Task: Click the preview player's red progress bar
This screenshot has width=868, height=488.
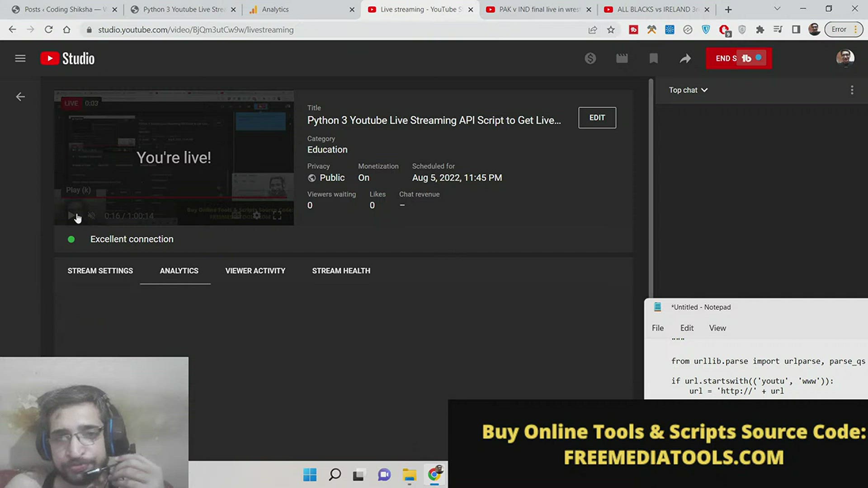Action: (174, 197)
